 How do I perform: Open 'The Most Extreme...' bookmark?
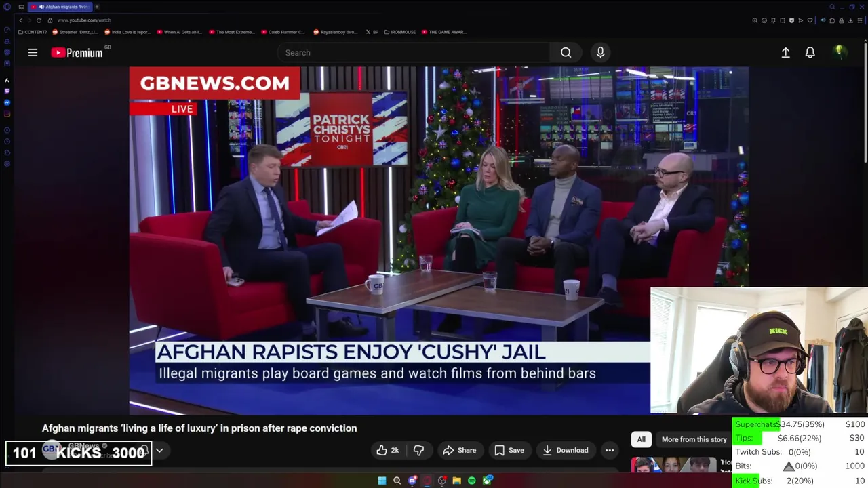(x=232, y=32)
